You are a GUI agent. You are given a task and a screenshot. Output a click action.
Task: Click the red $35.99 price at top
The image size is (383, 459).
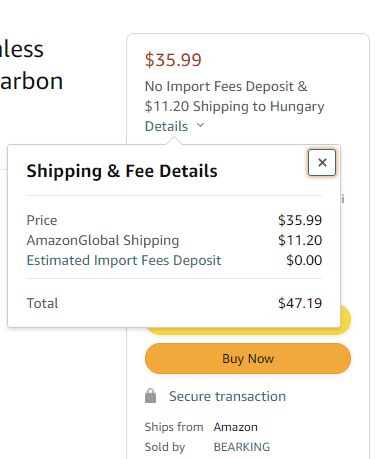point(173,60)
